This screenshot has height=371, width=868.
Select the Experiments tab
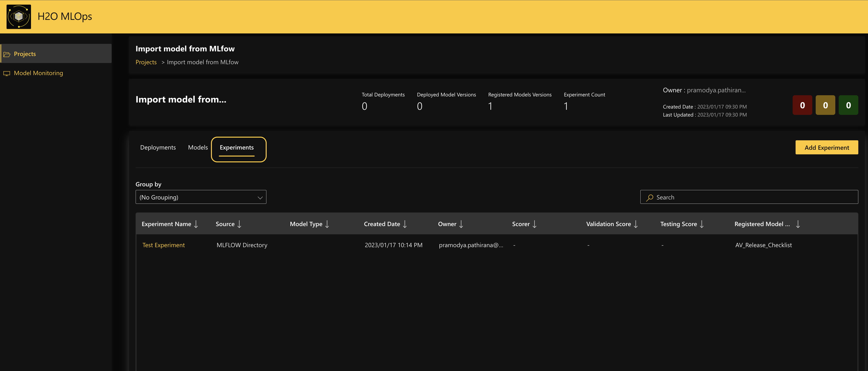(x=237, y=147)
